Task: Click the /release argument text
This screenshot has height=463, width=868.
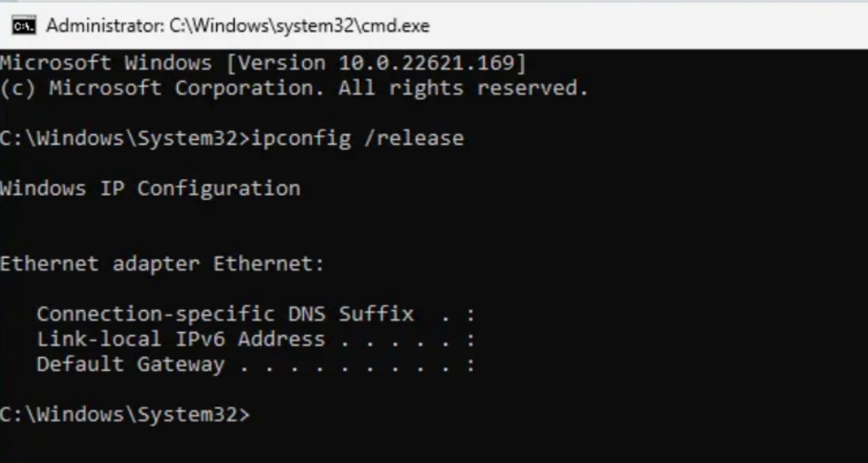Action: (x=413, y=139)
